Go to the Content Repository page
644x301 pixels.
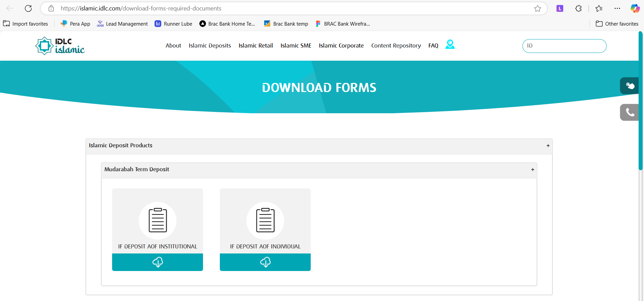pyautogui.click(x=396, y=46)
